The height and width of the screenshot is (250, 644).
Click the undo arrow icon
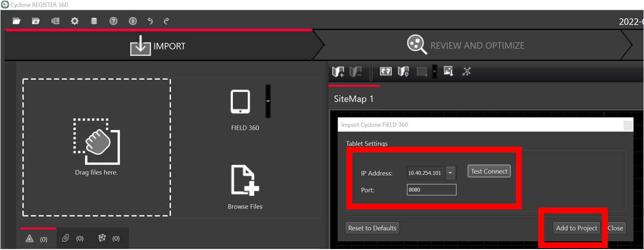tap(150, 21)
